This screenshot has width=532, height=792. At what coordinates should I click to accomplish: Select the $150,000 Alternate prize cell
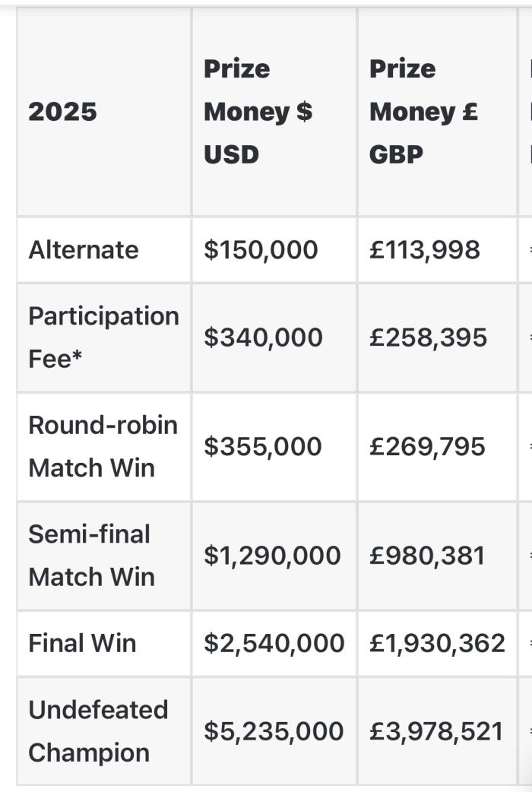[261, 250]
